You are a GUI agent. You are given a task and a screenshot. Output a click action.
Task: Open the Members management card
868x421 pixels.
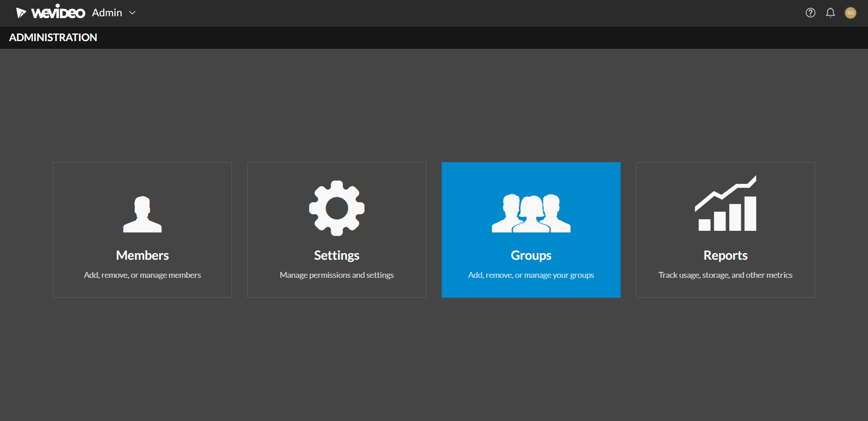[x=142, y=229]
